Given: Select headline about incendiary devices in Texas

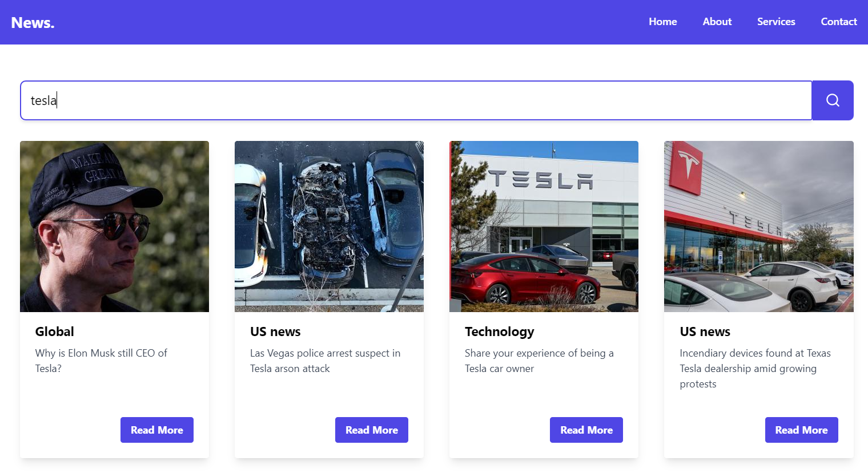Looking at the screenshot, I should (755, 369).
